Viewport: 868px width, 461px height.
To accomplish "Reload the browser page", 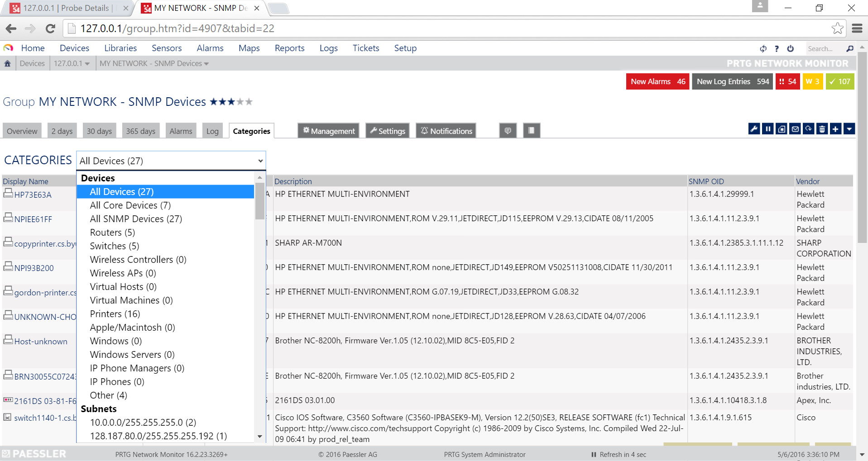I will [50, 29].
